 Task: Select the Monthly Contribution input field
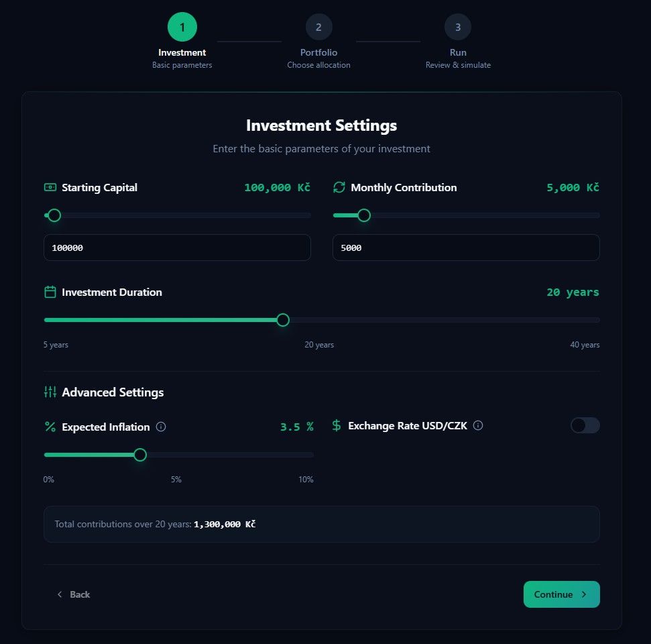pyautogui.click(x=465, y=248)
